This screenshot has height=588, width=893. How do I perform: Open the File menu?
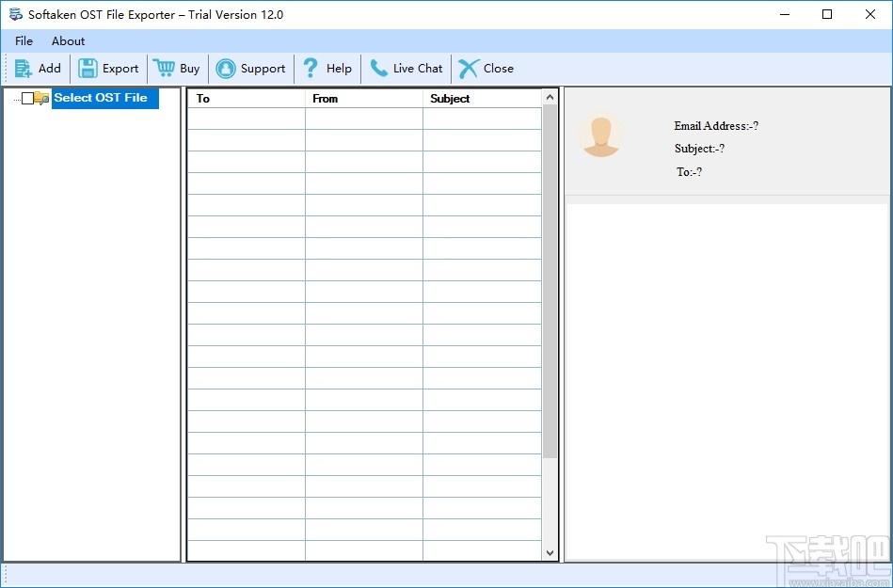[24, 41]
